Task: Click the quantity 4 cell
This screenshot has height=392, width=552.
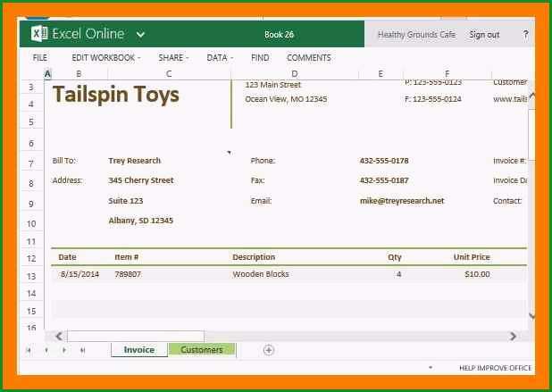Action: (x=399, y=274)
